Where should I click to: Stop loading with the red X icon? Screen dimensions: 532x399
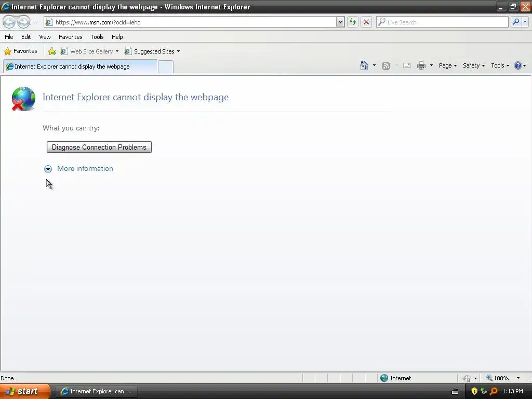pos(366,22)
